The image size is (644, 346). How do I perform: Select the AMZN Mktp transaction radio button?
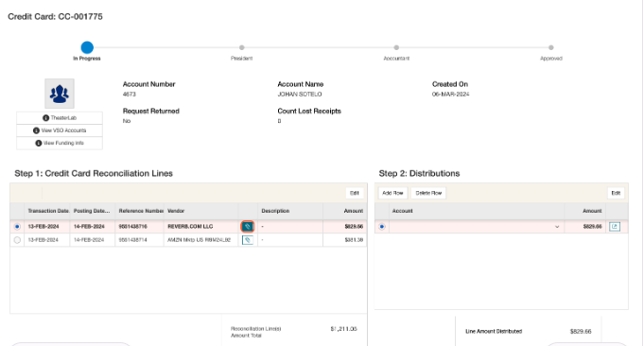(x=17, y=240)
